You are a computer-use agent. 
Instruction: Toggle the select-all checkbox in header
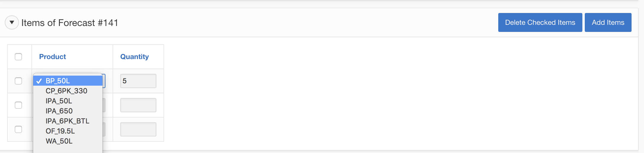click(x=18, y=57)
